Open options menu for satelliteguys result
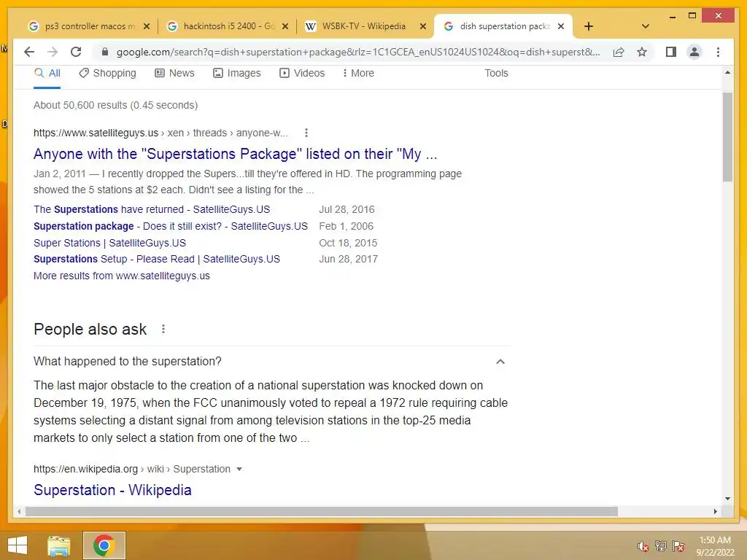 (x=306, y=133)
